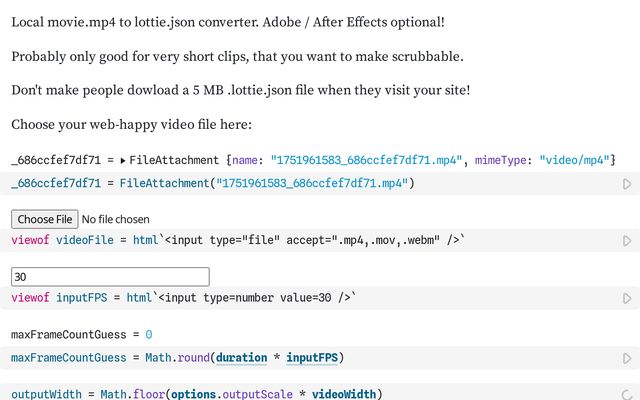
Task: Click the "video/mp4" mimeType value
Action: pyautogui.click(x=574, y=160)
